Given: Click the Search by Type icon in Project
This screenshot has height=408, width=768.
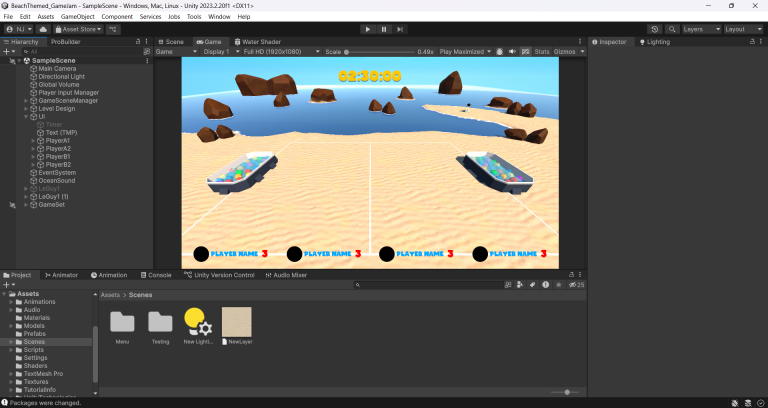Looking at the screenshot, I should (x=520, y=285).
